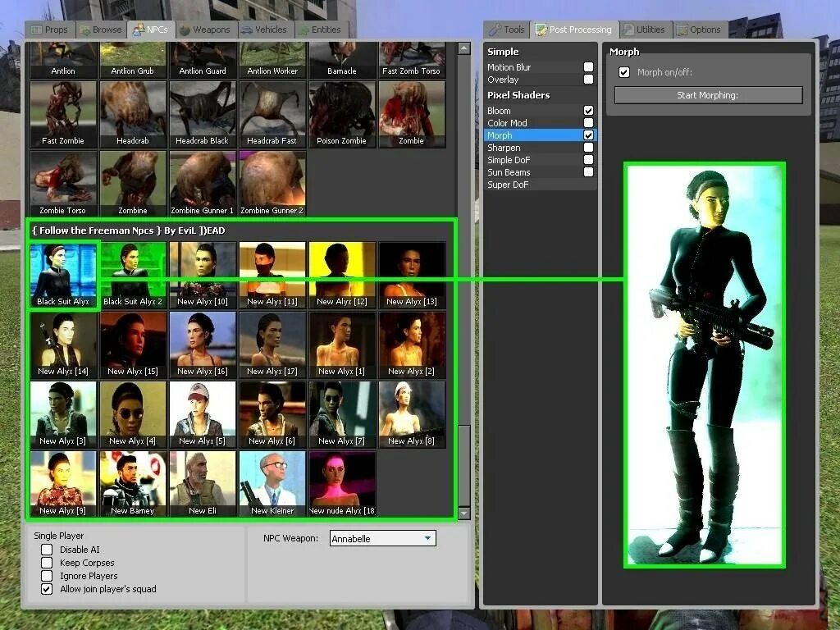Open the NPC Weapon dropdown
This screenshot has width=840, height=630.
[x=382, y=538]
